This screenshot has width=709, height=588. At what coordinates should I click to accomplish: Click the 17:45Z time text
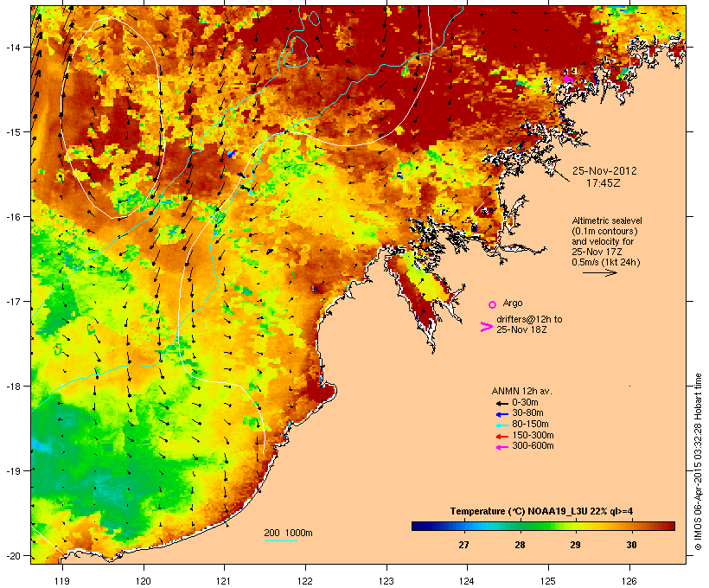point(604,183)
